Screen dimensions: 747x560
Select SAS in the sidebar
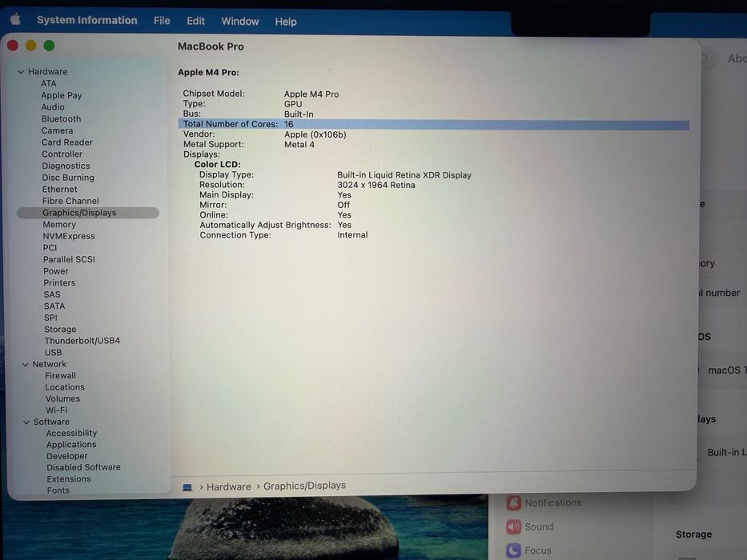52,294
